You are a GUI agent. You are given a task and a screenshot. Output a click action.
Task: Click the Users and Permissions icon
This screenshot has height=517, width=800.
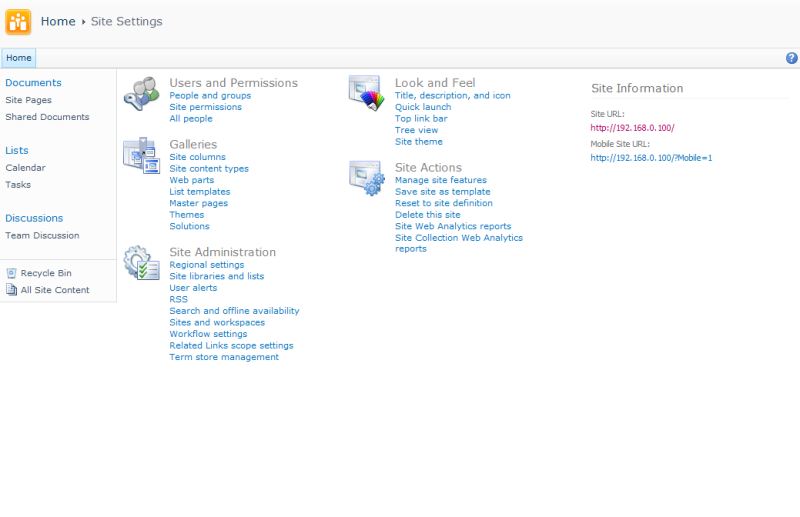pyautogui.click(x=140, y=93)
